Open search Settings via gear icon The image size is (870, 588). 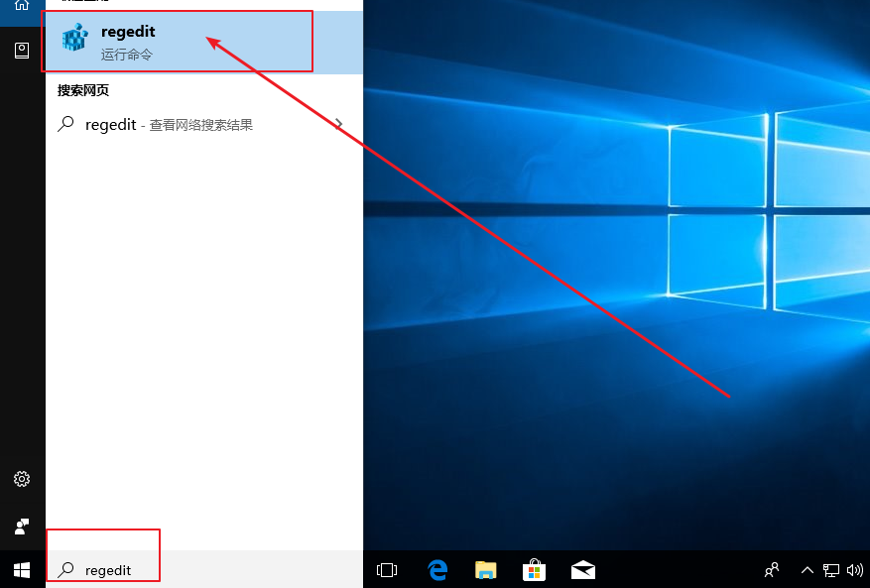(21, 478)
